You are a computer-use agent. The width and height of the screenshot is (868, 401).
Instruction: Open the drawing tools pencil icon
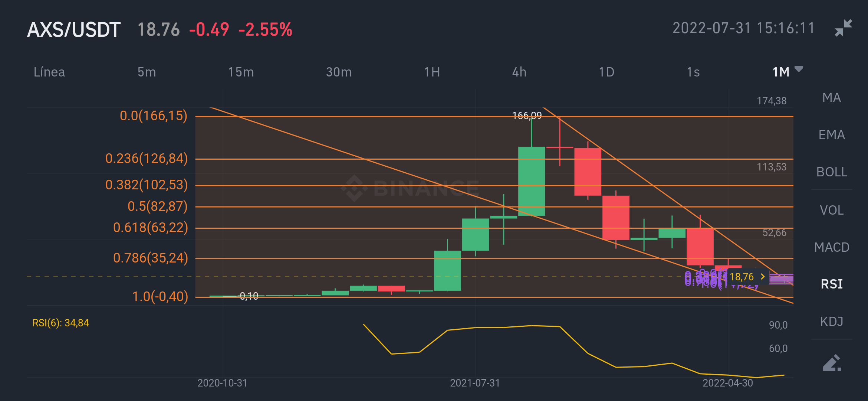[x=832, y=363]
